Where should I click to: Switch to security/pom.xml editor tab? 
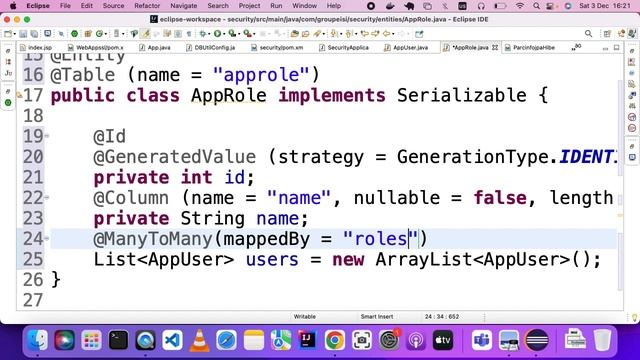pos(277,48)
